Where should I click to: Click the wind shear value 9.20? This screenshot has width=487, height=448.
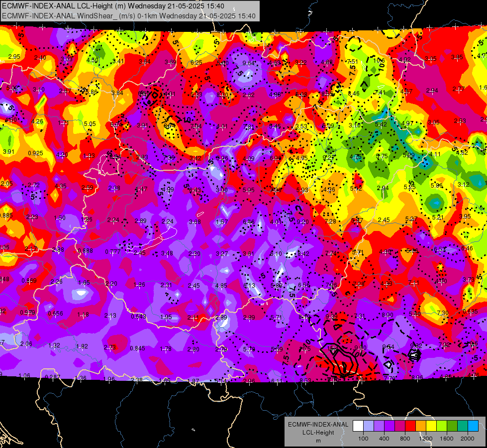[x=303, y=222]
